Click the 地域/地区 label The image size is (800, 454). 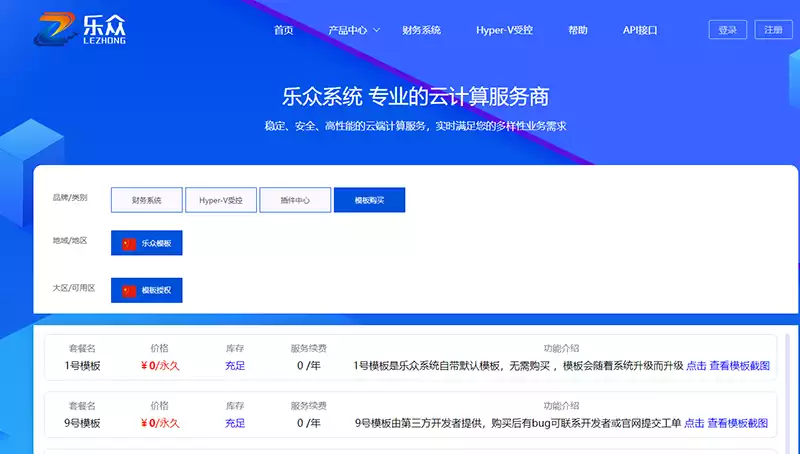(x=70, y=240)
